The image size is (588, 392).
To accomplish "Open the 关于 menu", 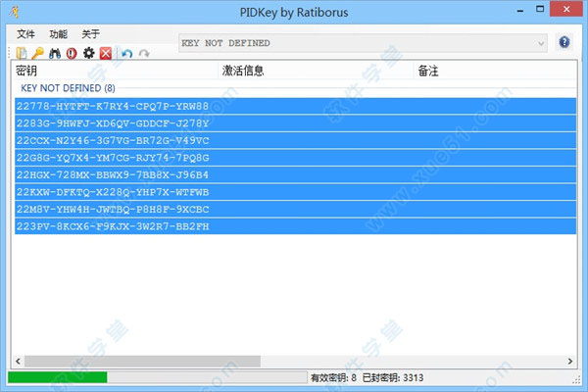I will [x=90, y=33].
